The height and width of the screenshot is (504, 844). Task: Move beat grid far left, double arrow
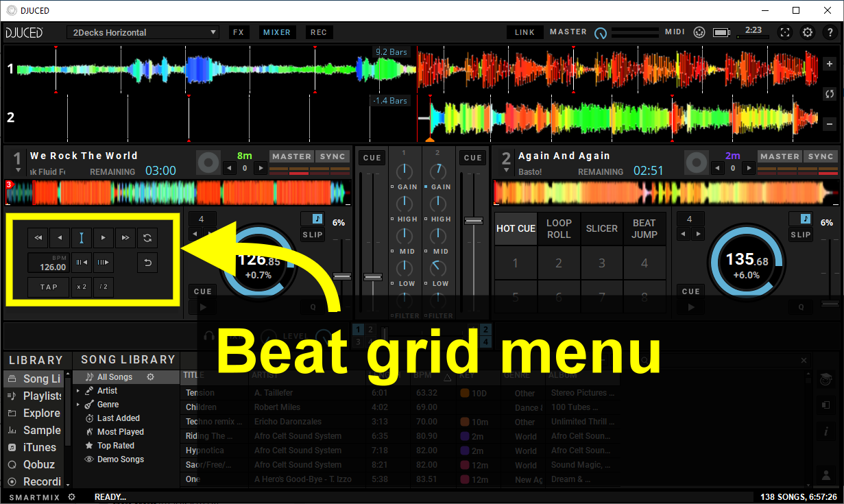(38, 238)
